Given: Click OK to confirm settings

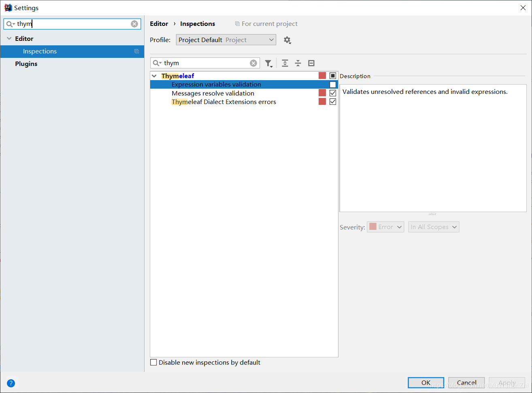Looking at the screenshot, I should click(x=426, y=382).
